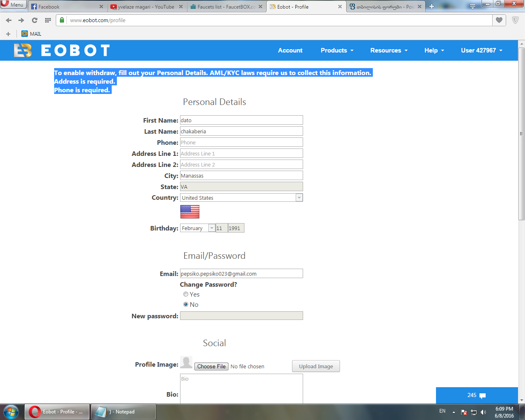Click the profile image avatar placeholder
This screenshot has height=420, width=525.
point(186,362)
